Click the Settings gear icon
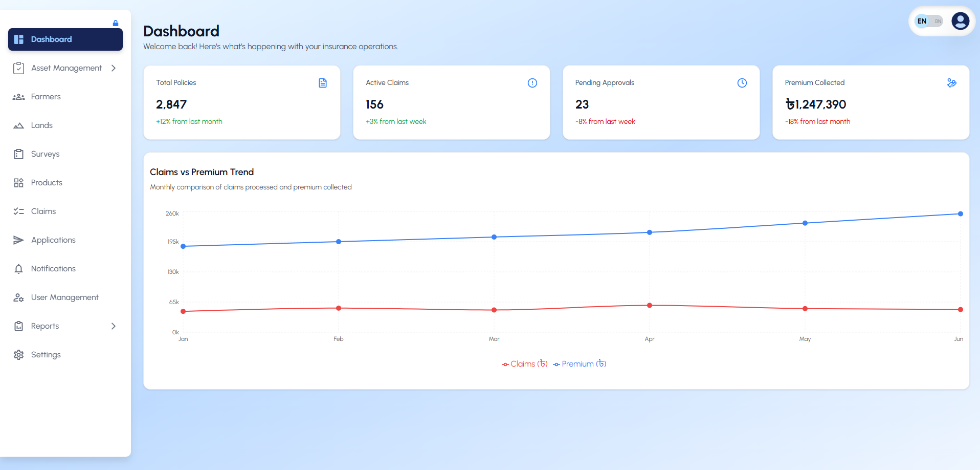The image size is (980, 470). (x=19, y=355)
